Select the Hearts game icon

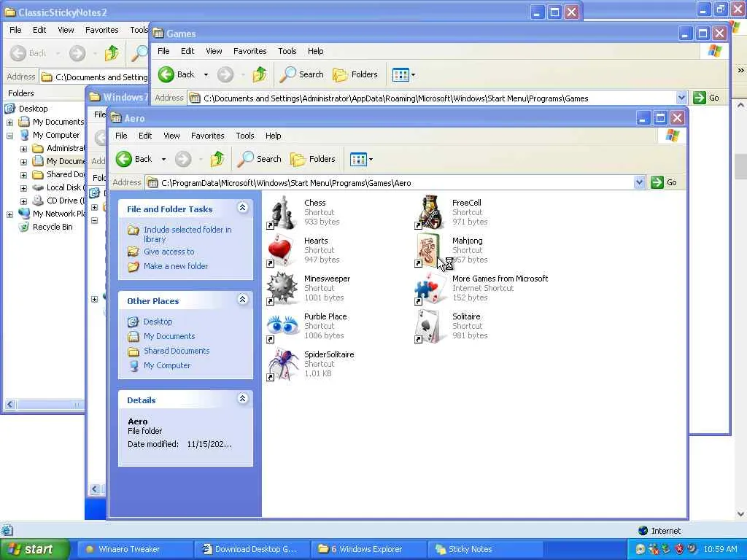(281, 251)
